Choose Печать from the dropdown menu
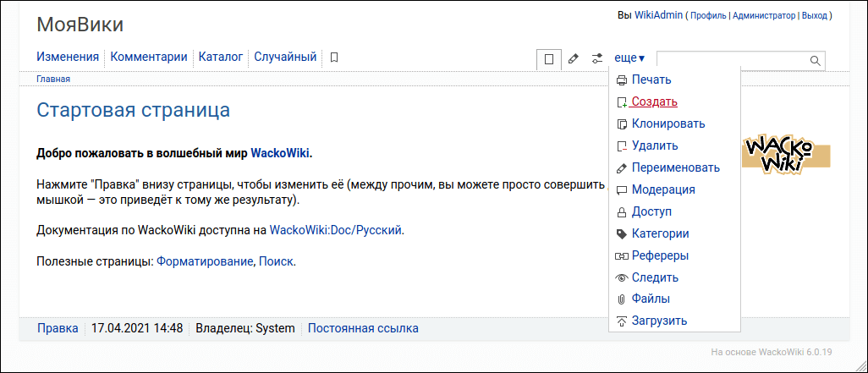Screen dimensions: 868x373 point(651,80)
